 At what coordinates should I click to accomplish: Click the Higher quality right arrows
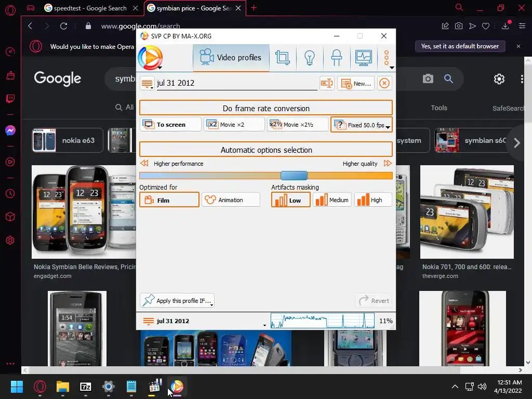click(388, 163)
